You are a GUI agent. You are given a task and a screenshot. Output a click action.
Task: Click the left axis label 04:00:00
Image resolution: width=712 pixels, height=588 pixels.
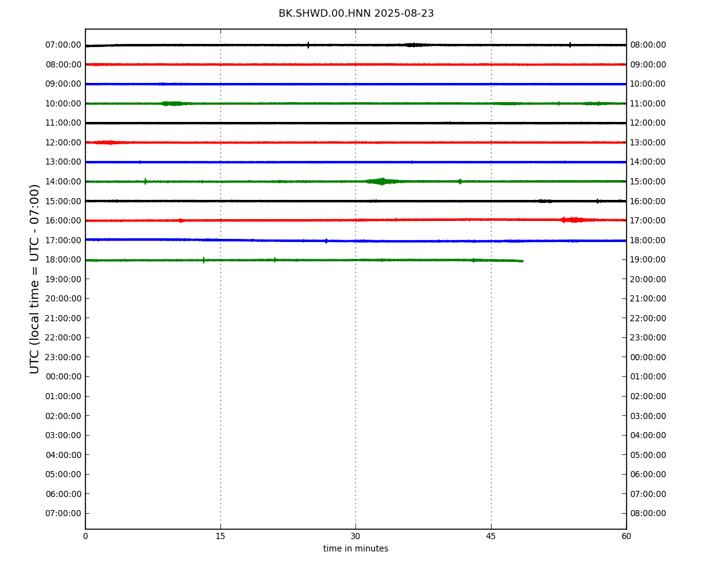click(64, 455)
